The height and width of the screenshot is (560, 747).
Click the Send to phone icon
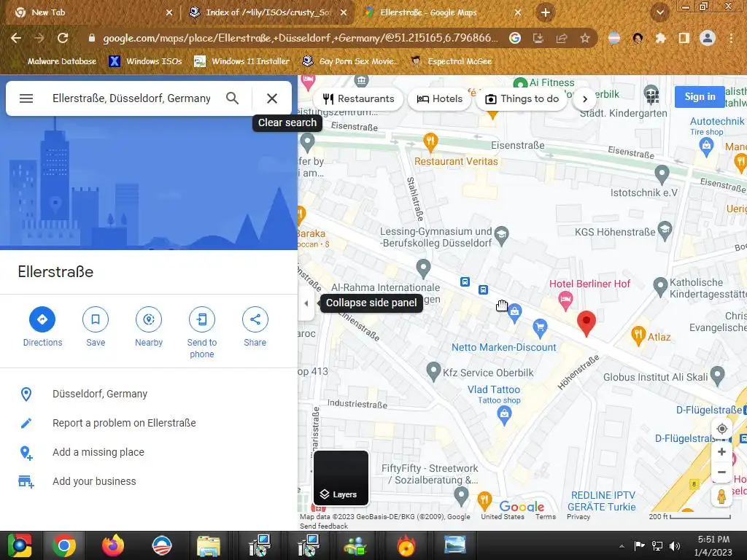[202, 319]
